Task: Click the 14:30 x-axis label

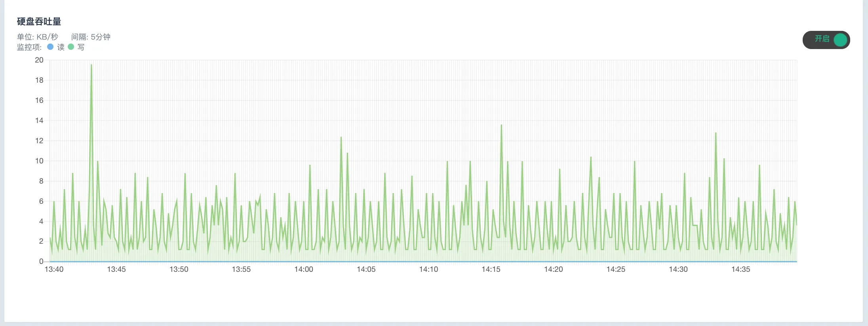Action: tap(678, 269)
